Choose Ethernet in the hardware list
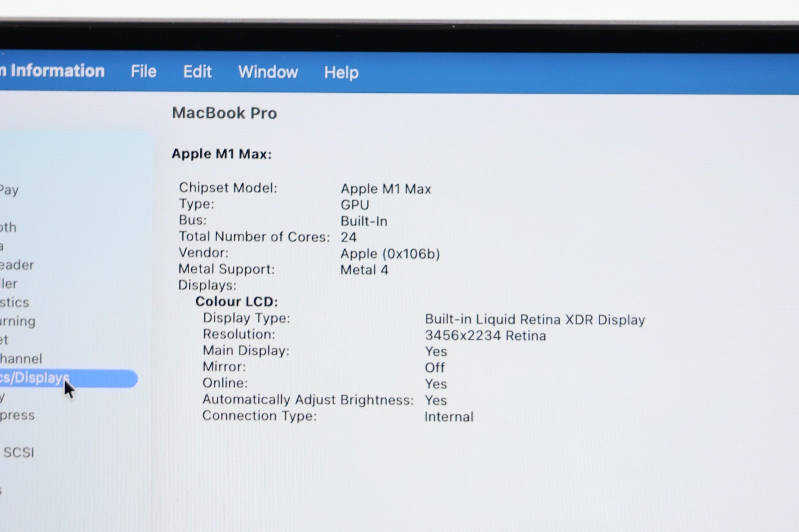 4,340
